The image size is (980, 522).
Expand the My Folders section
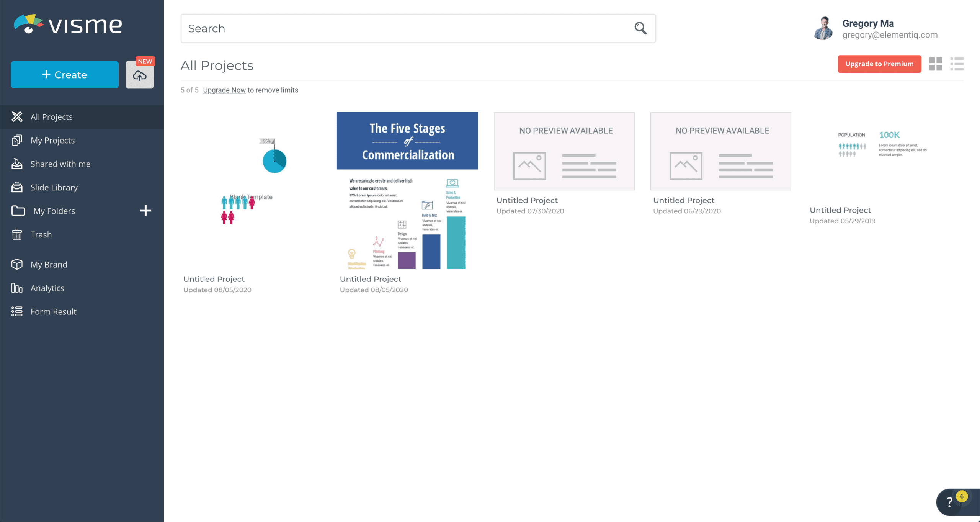[54, 211]
